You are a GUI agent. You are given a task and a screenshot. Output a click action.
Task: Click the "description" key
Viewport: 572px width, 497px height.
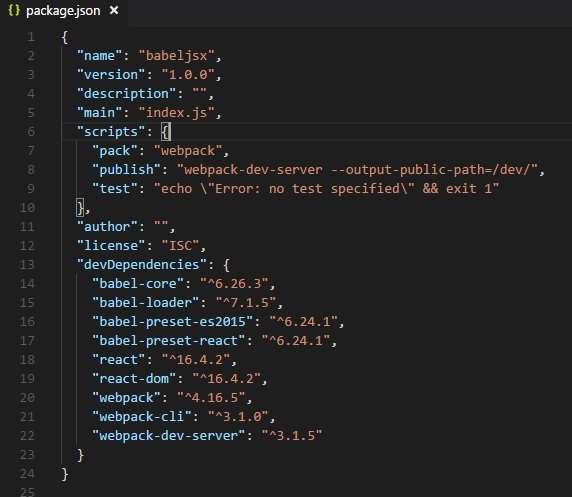coord(126,94)
